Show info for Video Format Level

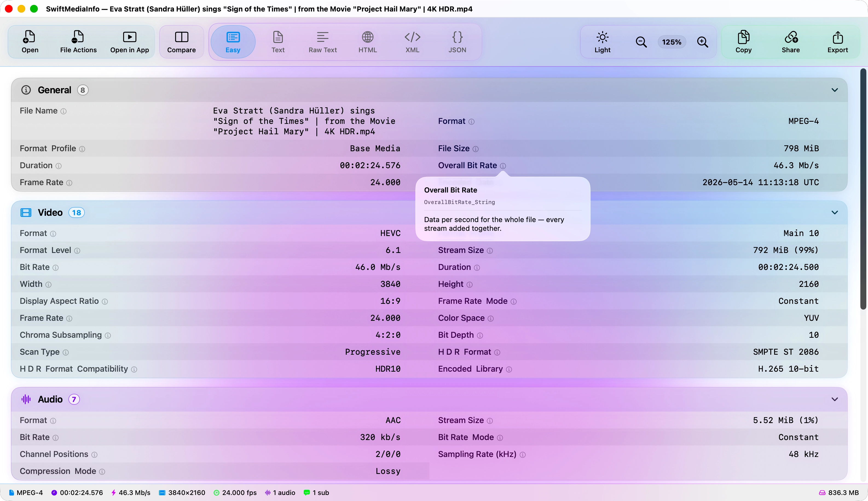coord(77,250)
